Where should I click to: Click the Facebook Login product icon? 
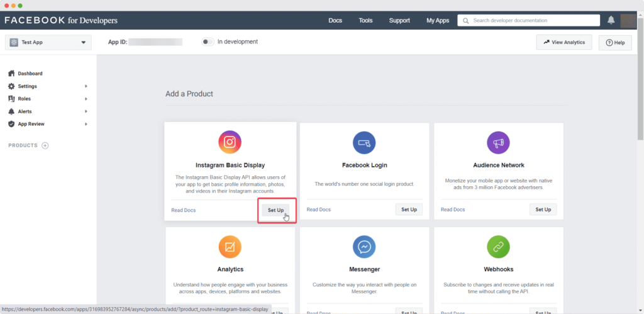coord(364,143)
